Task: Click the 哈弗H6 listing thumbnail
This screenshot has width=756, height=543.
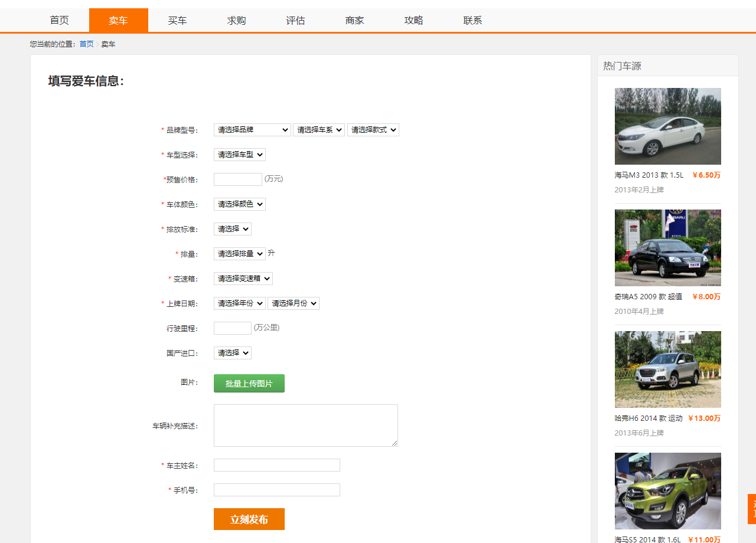Action: (x=667, y=369)
